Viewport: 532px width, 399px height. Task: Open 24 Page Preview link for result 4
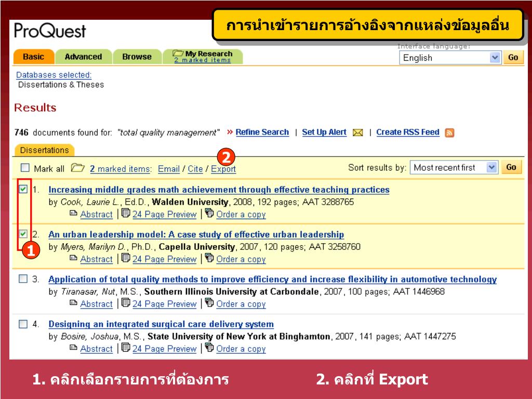coord(165,349)
